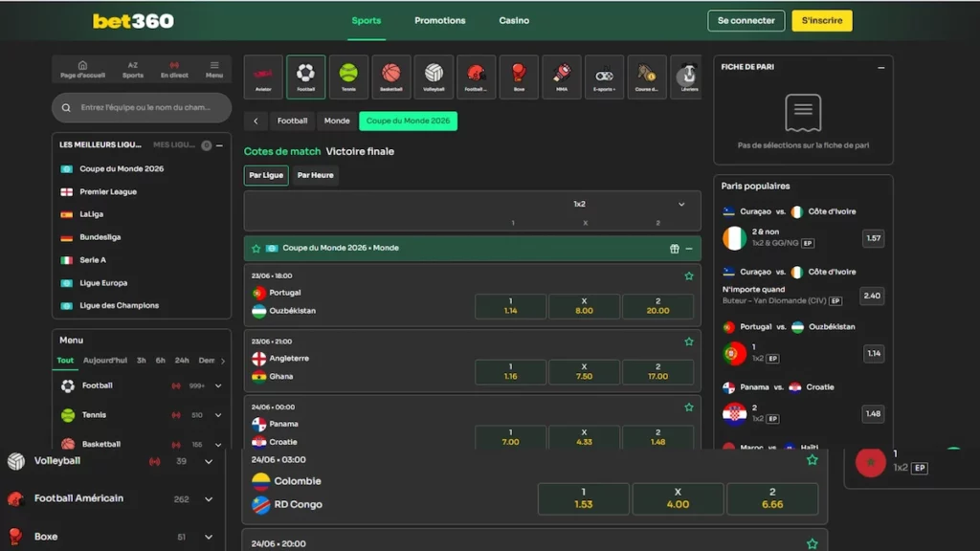The image size is (980, 551).
Task: Favorite the Panama vs Croatie match star
Action: tap(689, 408)
